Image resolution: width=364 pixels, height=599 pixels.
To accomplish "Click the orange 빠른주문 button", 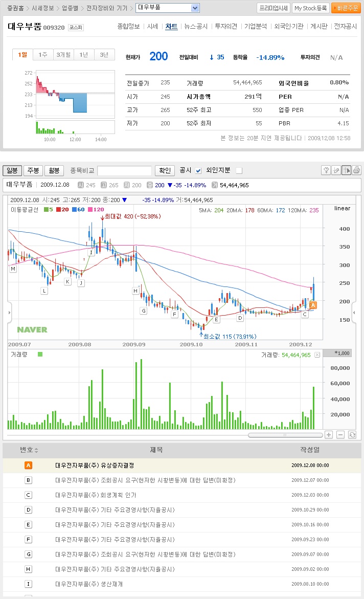I will pyautogui.click(x=346, y=8).
